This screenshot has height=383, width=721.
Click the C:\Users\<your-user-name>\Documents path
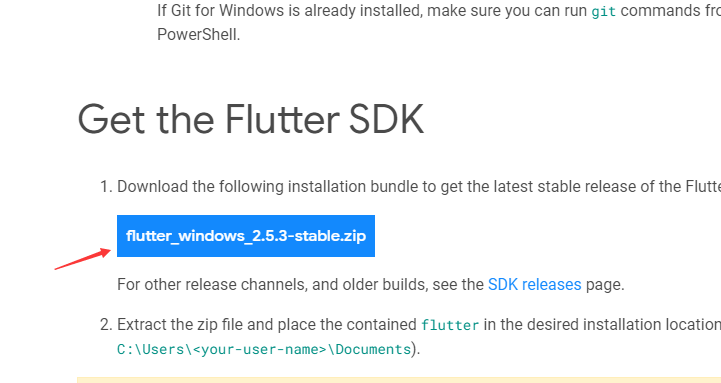(264, 349)
